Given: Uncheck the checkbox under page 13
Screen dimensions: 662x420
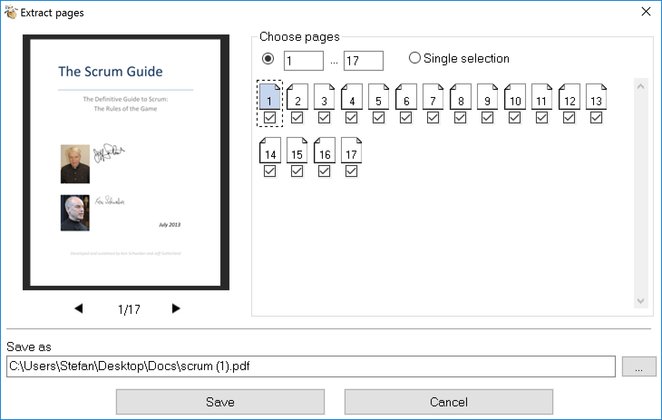Looking at the screenshot, I should [x=596, y=117].
